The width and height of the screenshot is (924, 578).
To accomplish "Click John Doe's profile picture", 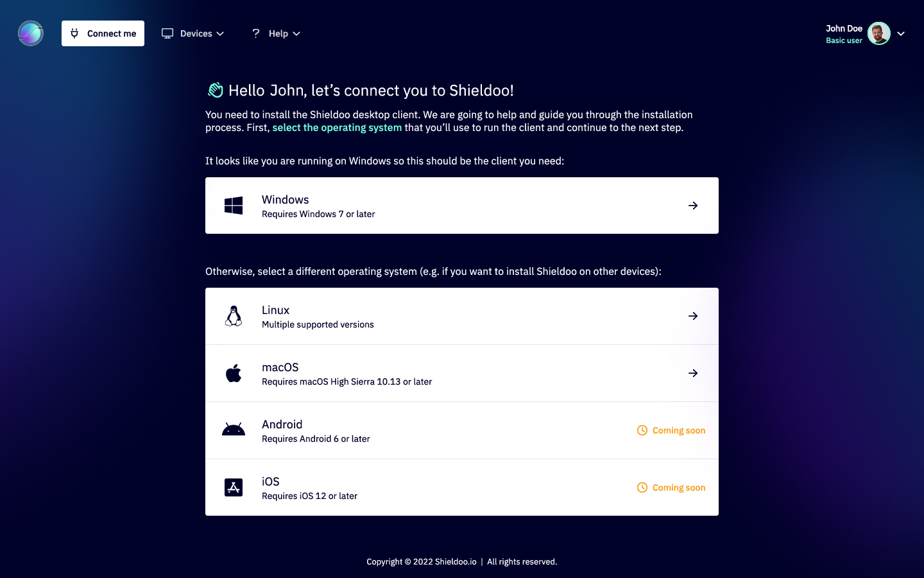I will 878,33.
